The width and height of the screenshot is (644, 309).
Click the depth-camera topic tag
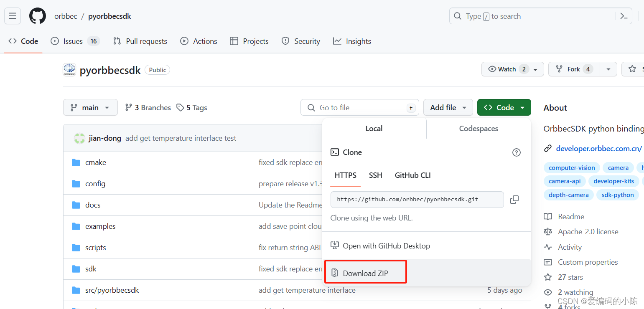[568, 195]
